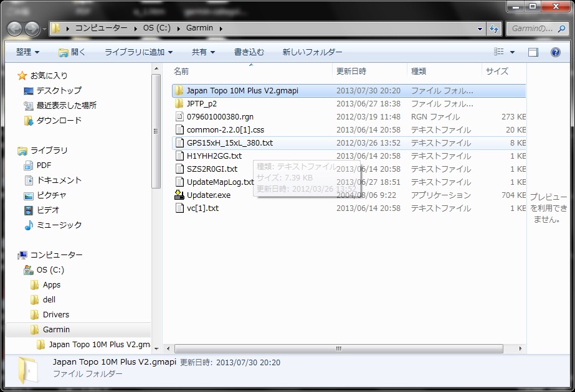
Task: Click コンピューター in the address breadcrumb
Action: point(101,28)
